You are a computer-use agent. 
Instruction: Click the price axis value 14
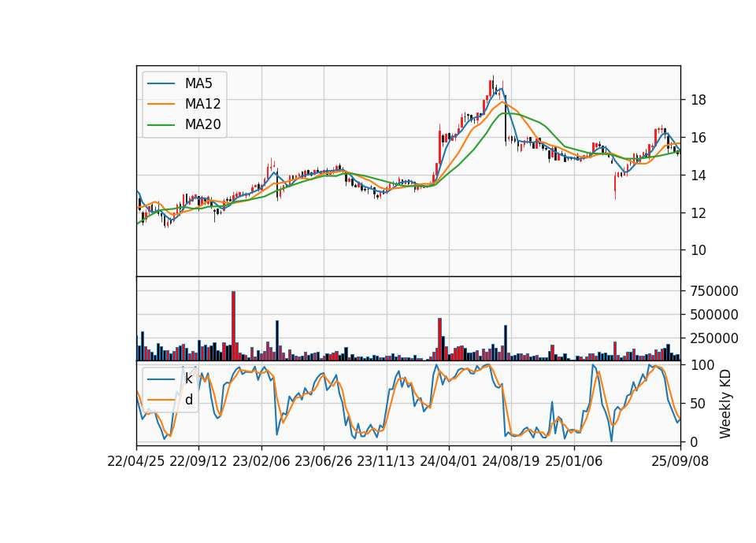pos(699,175)
